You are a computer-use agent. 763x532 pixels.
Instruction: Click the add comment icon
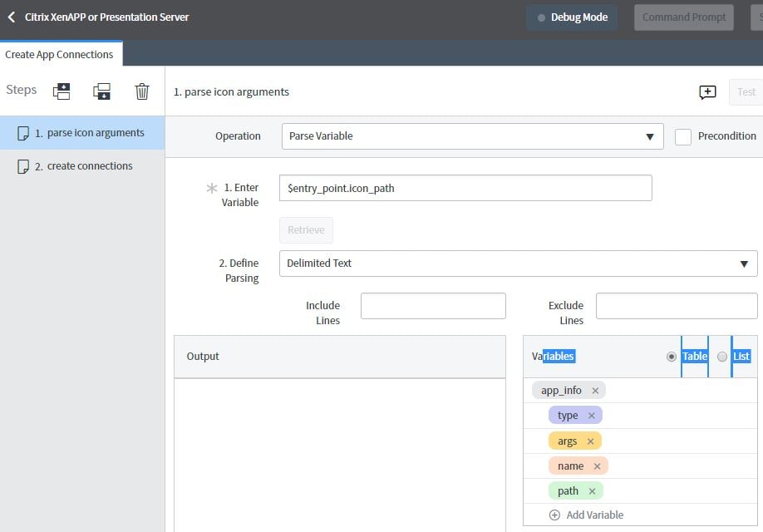pyautogui.click(x=707, y=92)
